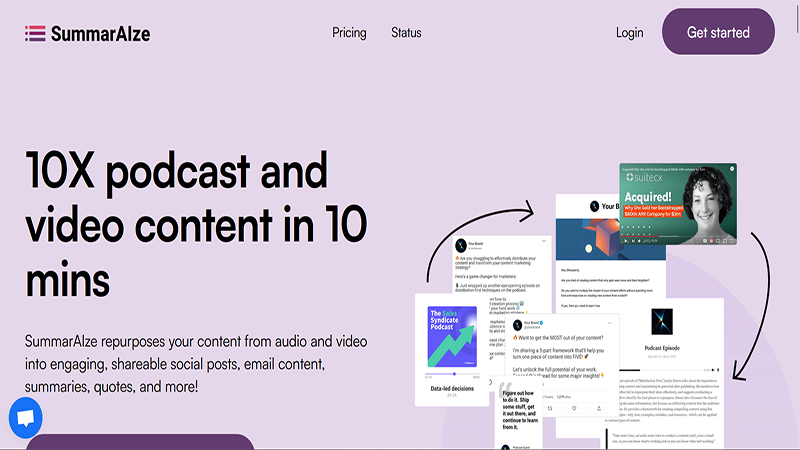
Task: Click the Podcast Episode cover image
Action: pyautogui.click(x=662, y=321)
